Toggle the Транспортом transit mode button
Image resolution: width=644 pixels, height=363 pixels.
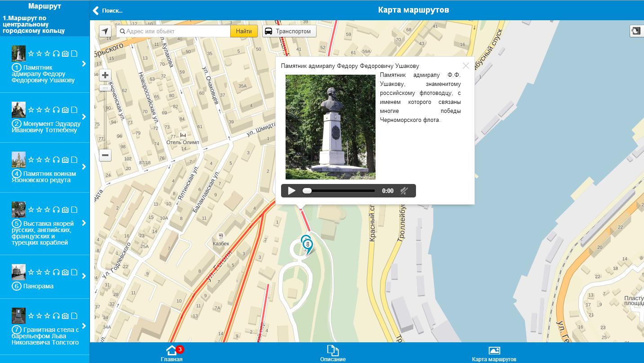point(289,31)
